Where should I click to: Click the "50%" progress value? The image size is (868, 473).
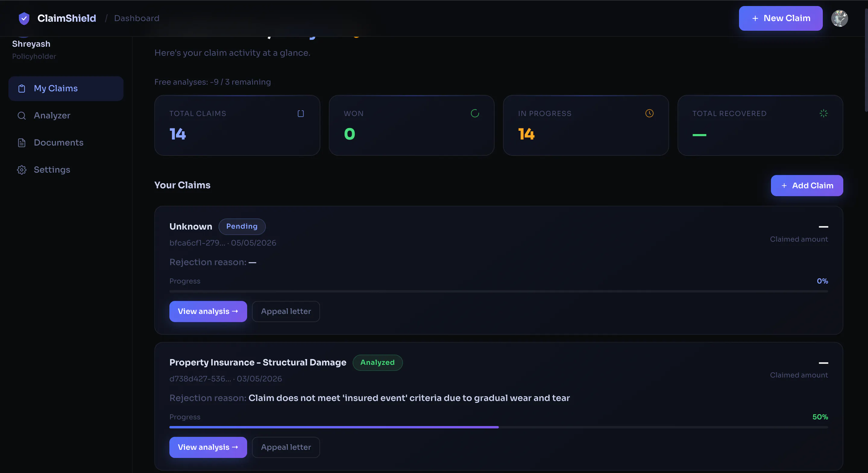click(820, 417)
